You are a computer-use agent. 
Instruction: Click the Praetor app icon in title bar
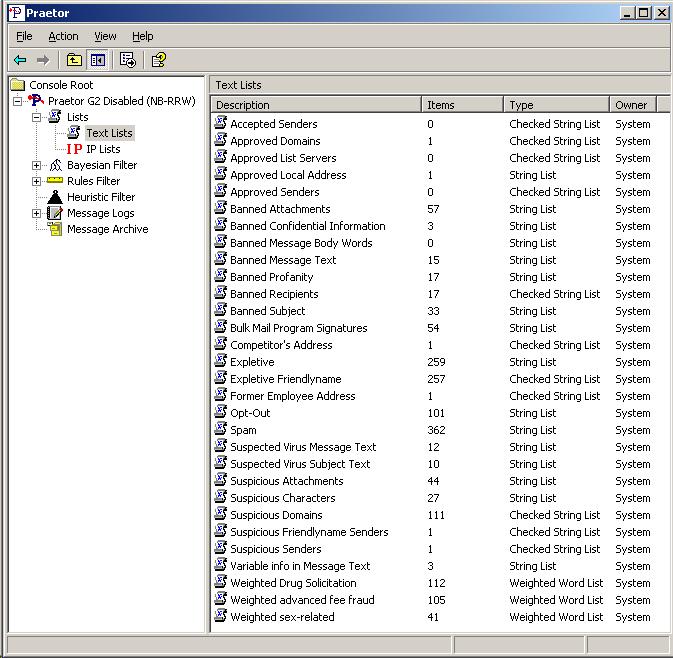[16, 13]
